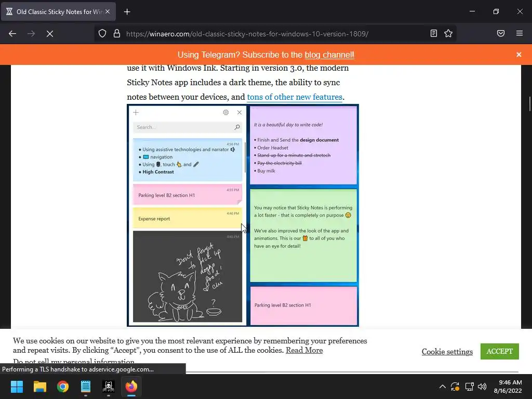Open the Windows Start menu
The width and height of the screenshot is (532, 399).
point(17,387)
